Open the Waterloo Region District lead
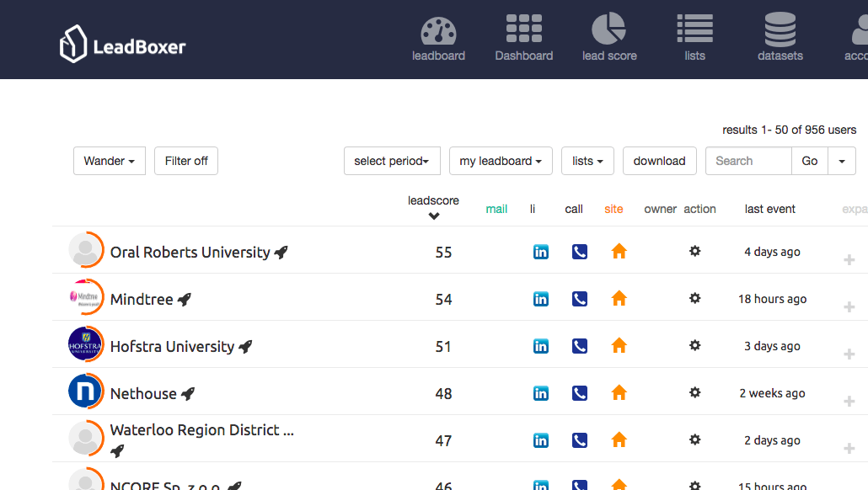This screenshot has height=490, width=868. 202,430
